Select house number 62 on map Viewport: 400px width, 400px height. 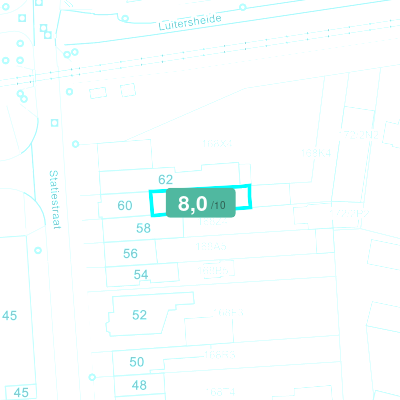(165, 180)
